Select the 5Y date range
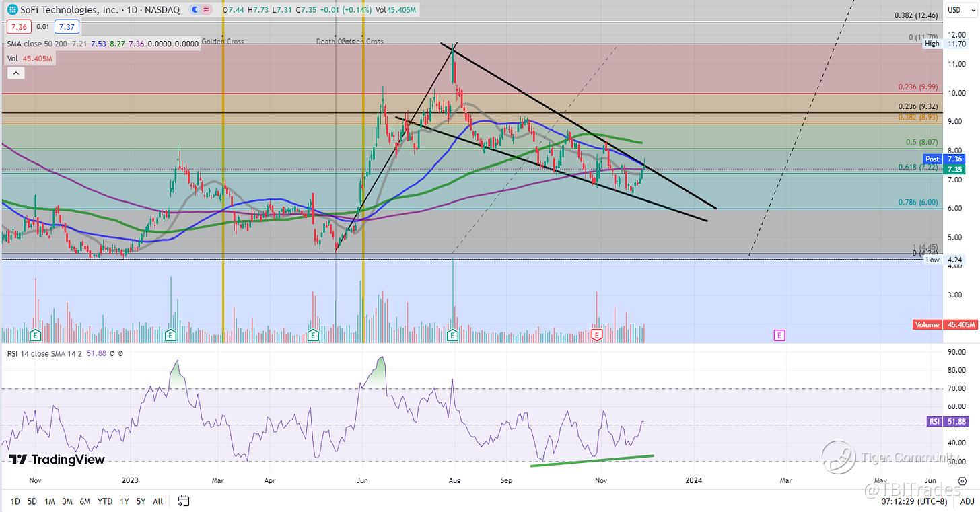Viewport: 980px width, 512px height. click(x=141, y=501)
